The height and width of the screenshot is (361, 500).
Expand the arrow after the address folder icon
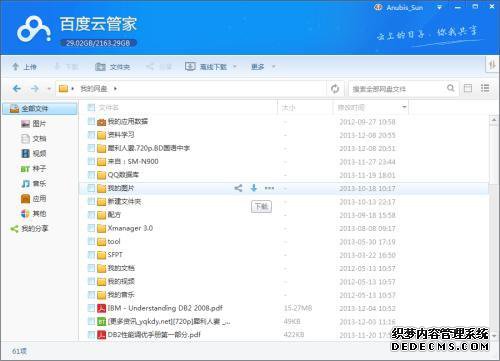pos(72,89)
